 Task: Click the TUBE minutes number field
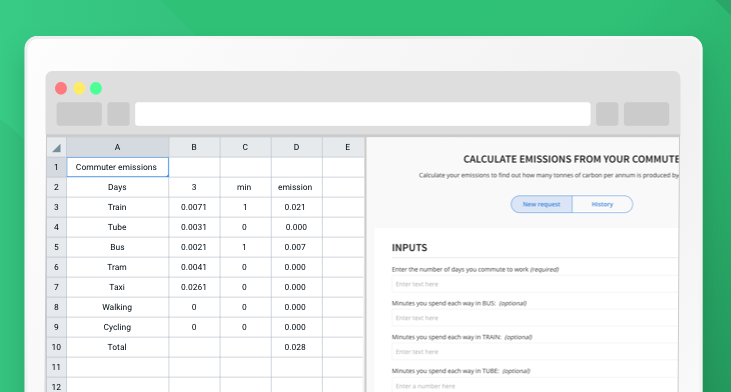point(535,385)
